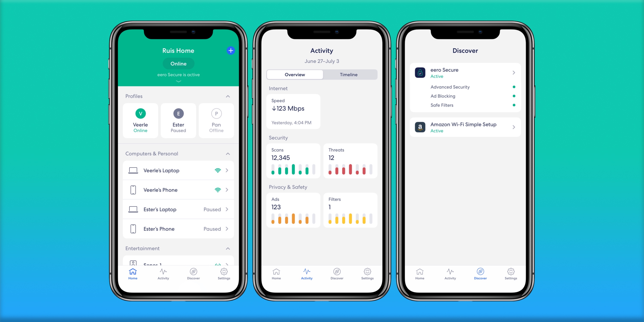Toggle Ad Blocking feature on
This screenshot has width=644, height=322.
tap(514, 96)
